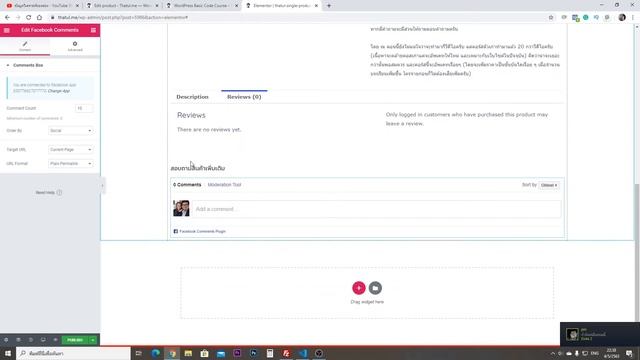Screen dimensions: 640x360
Task: Open the History panel from the footer
Action: (31, 340)
